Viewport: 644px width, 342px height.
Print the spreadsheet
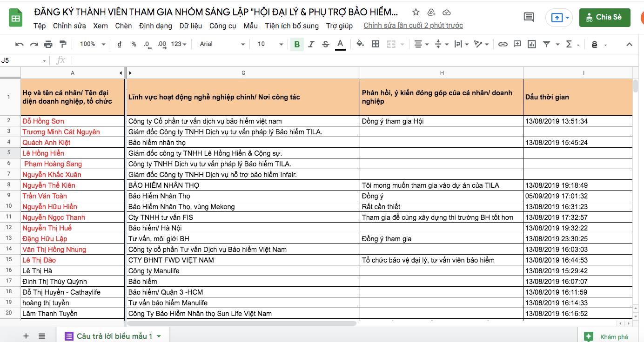[x=48, y=44]
